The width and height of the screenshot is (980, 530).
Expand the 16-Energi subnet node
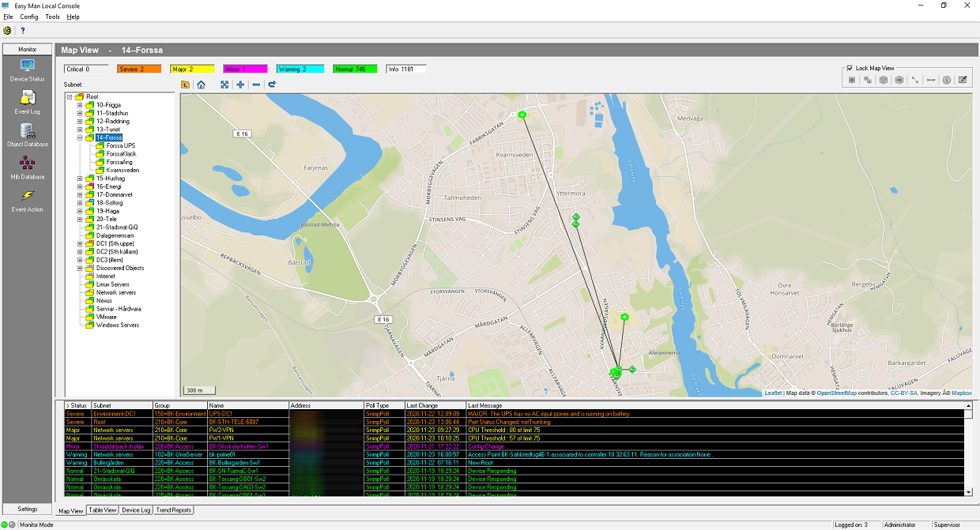click(80, 186)
